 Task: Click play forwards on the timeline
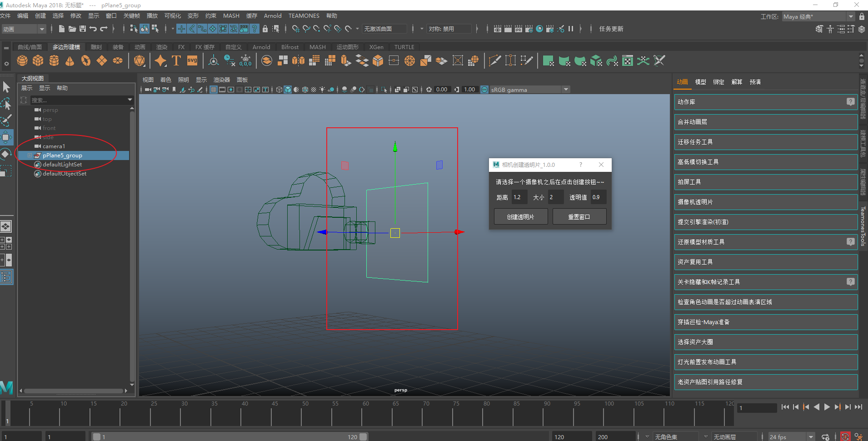click(827, 407)
